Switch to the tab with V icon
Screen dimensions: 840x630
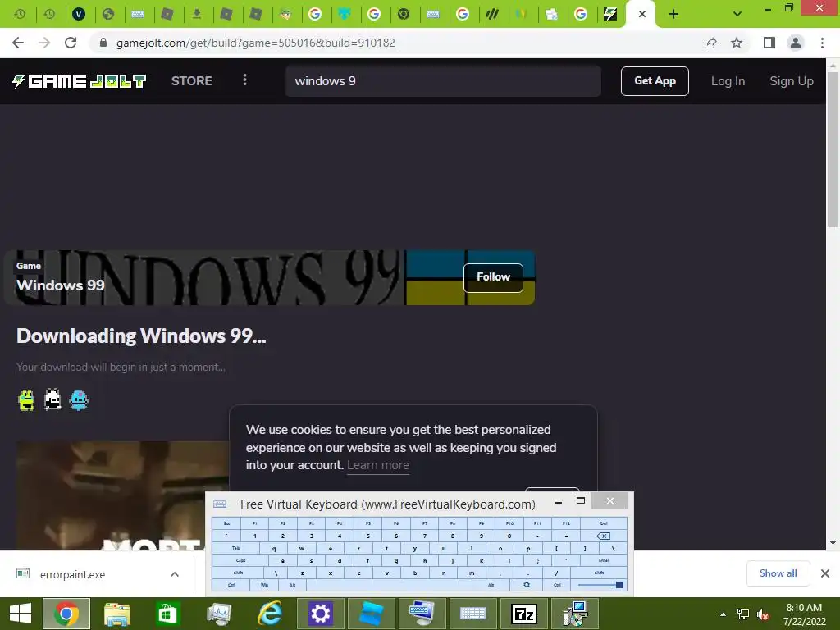(x=79, y=14)
